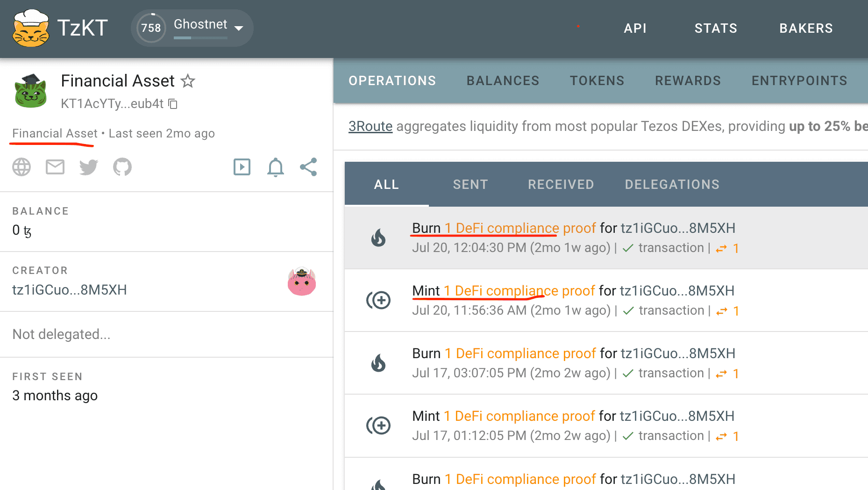Click the email envelope icon
This screenshot has height=490, width=868.
coord(55,167)
